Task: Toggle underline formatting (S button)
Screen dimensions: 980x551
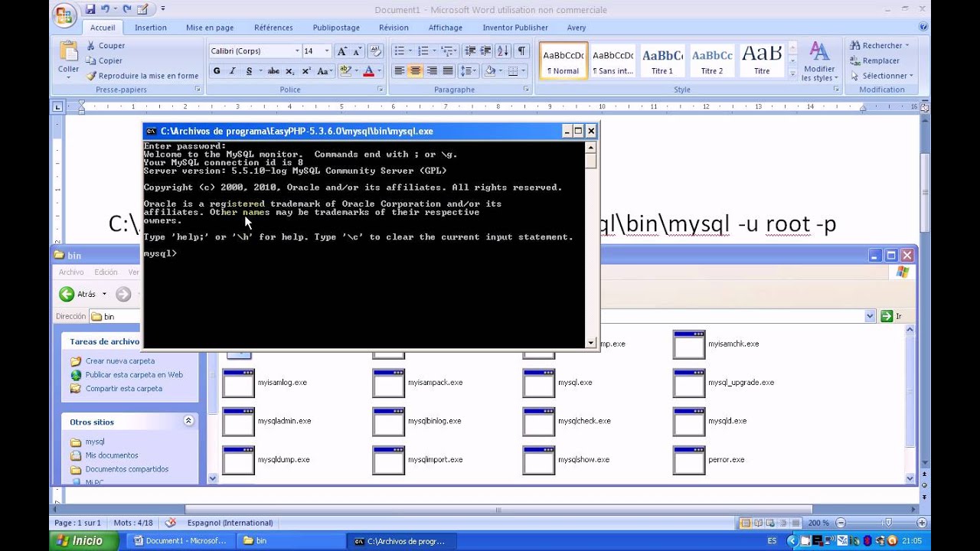Action: (x=249, y=71)
